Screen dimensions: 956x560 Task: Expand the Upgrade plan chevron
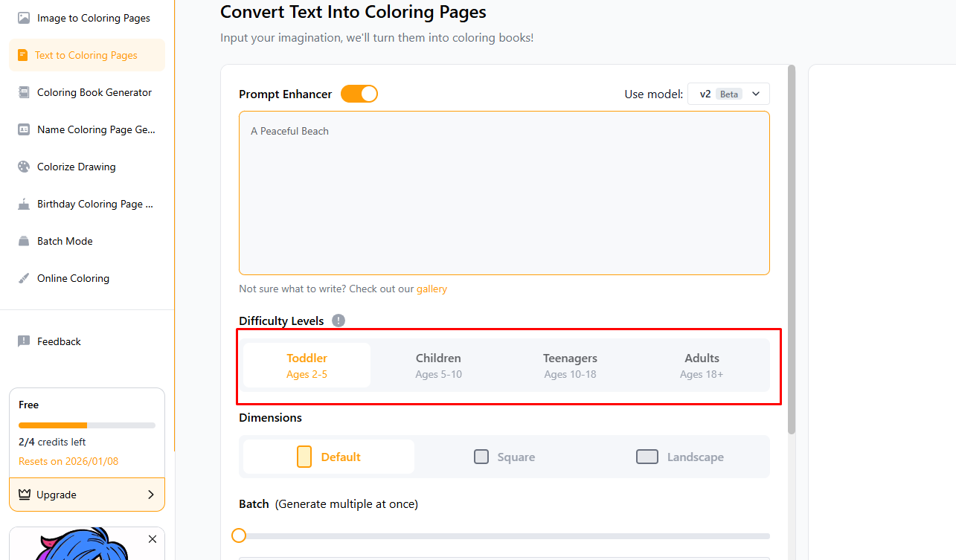tap(151, 495)
